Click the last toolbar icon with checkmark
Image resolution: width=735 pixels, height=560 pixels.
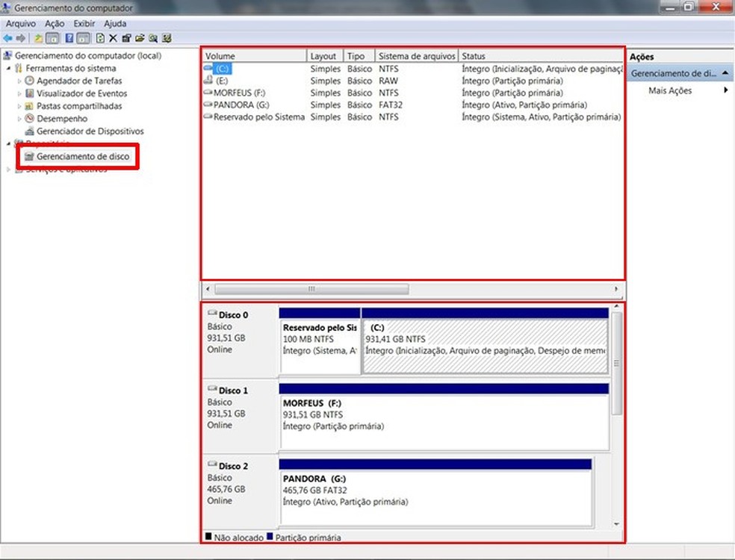pyautogui.click(x=167, y=38)
